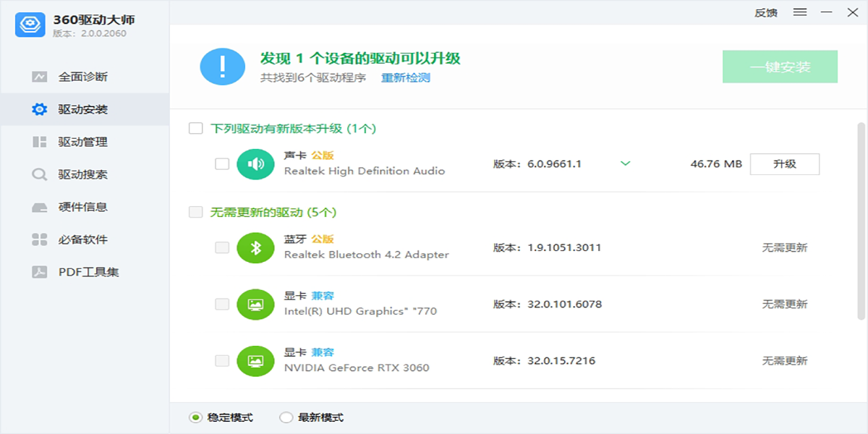The height and width of the screenshot is (434, 868).
Task: Click the 驱动搜索 magnifier icon
Action: coord(39,174)
